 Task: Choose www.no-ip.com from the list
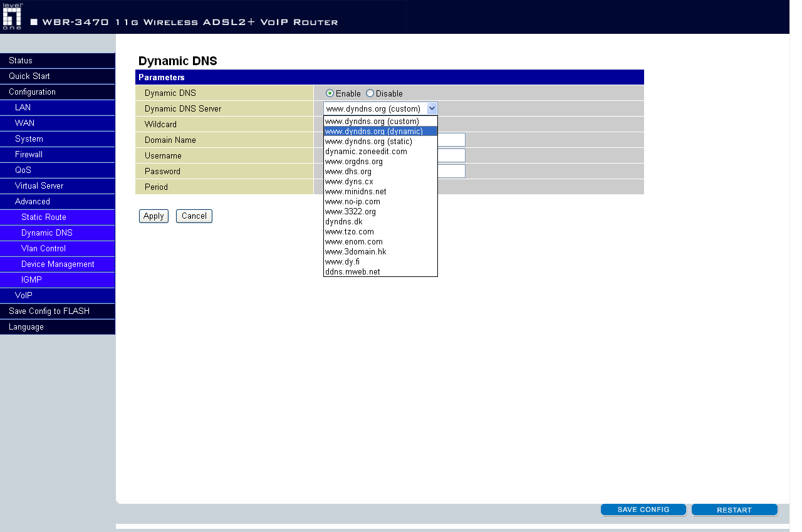(x=380, y=201)
